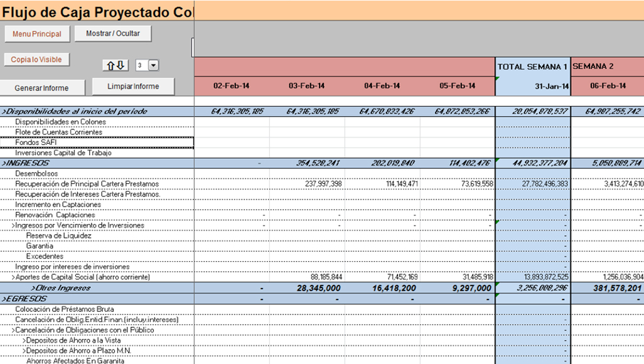The width and height of the screenshot is (644, 364).
Task: Click the Generar Informe button
Action: [x=42, y=88]
